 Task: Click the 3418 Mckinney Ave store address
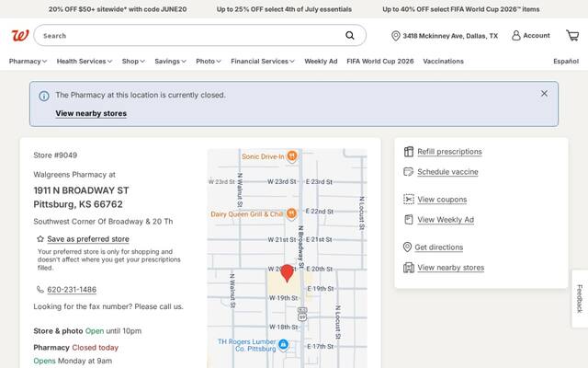coord(450,36)
